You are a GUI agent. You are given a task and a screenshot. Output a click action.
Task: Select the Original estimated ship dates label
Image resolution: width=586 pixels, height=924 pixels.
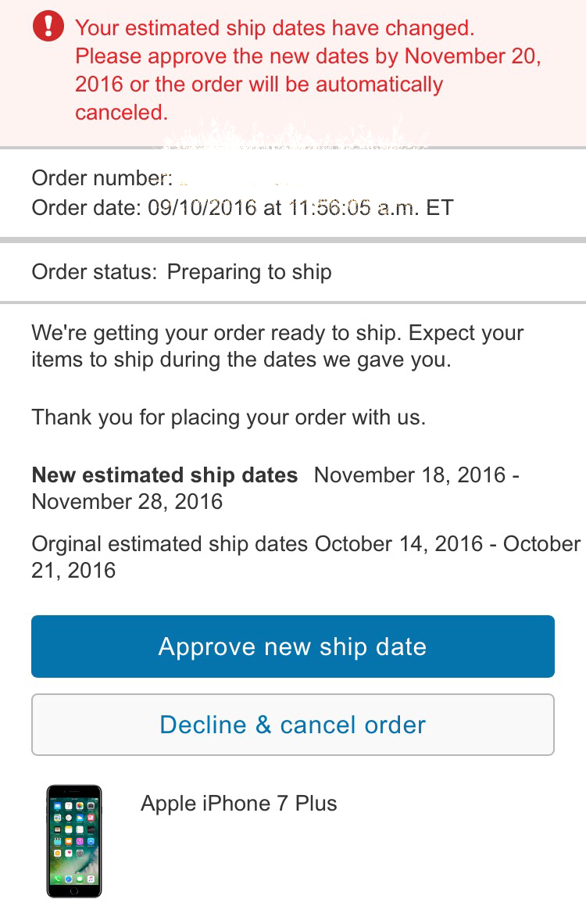click(170, 544)
